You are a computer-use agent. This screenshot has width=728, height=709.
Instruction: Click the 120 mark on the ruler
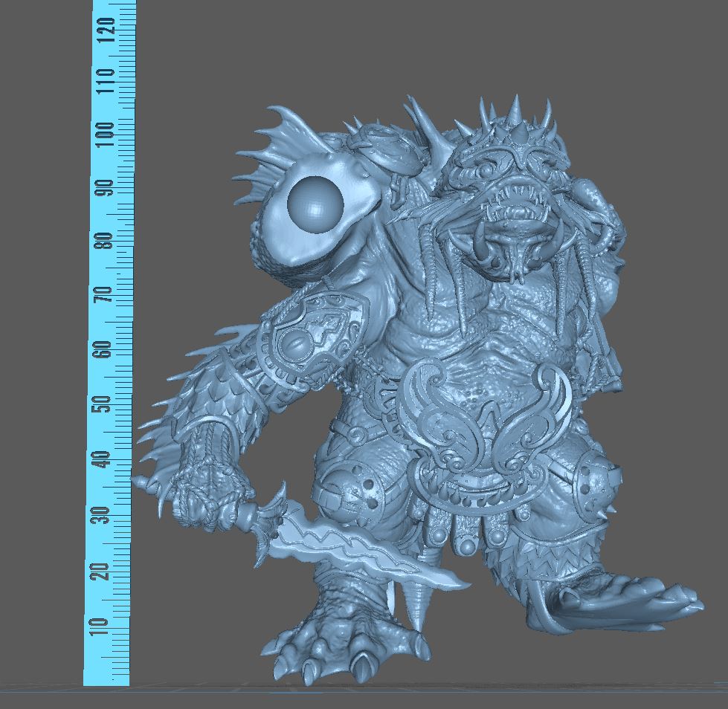point(109,28)
